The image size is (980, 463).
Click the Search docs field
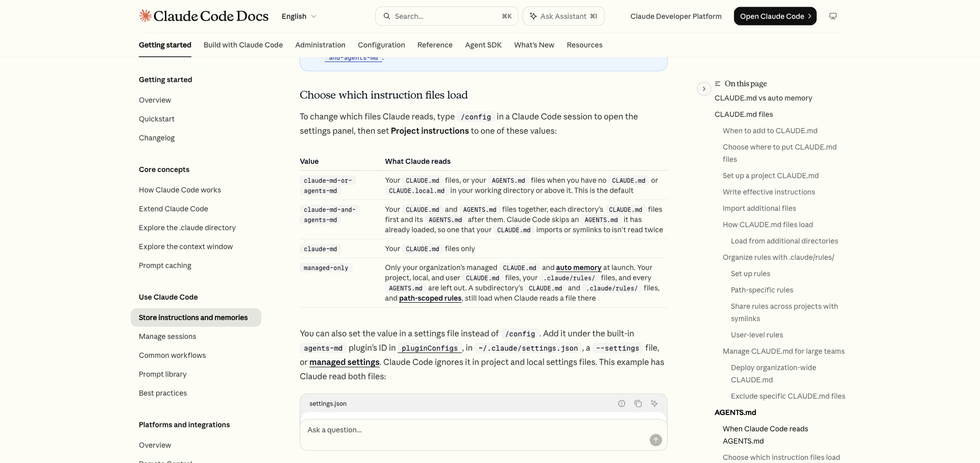point(447,16)
